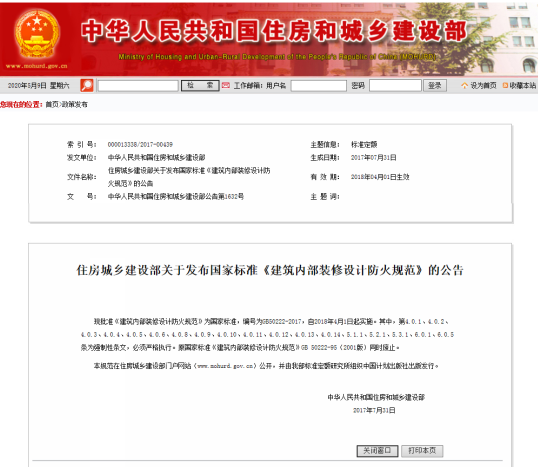Click the index number 000013338/2017-00439
538x468 pixels.
pos(140,144)
